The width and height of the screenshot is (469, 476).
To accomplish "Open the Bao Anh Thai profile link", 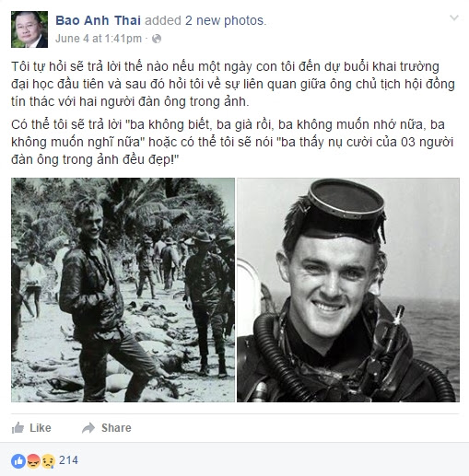I will (98, 20).
